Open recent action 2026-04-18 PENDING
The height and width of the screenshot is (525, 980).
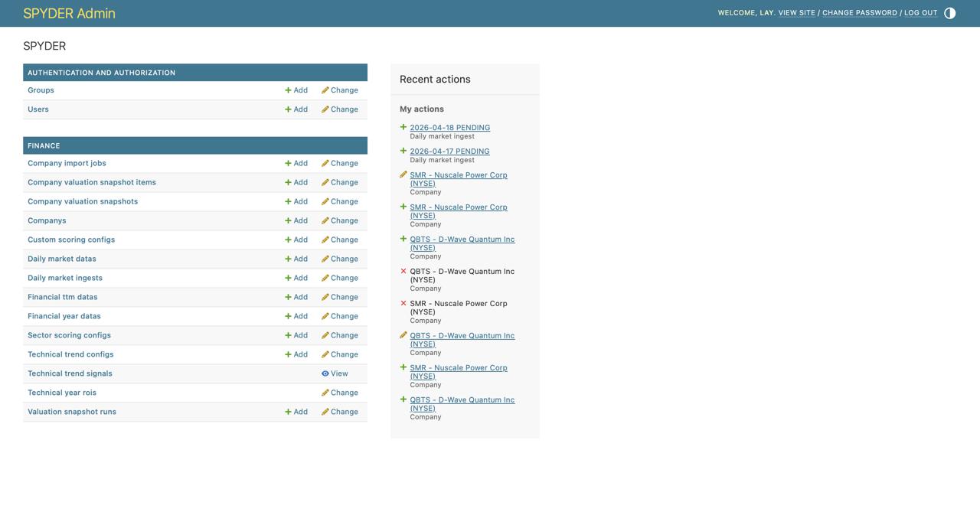pyautogui.click(x=449, y=128)
